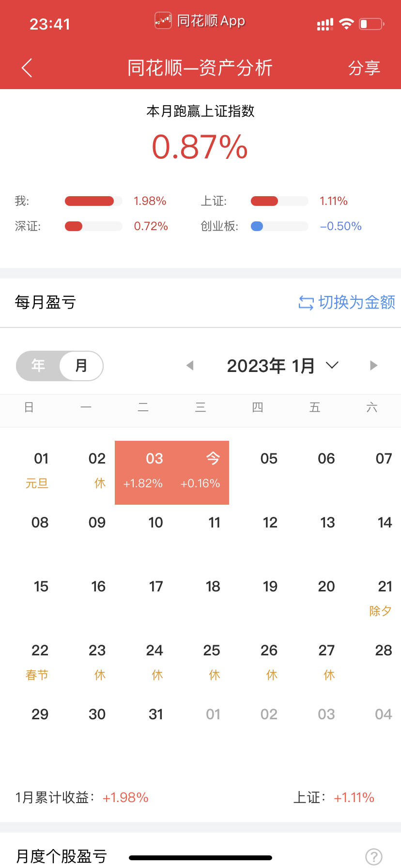The width and height of the screenshot is (401, 868).
Task: Select the 03 date cell showing +1.82%
Action: (143, 473)
